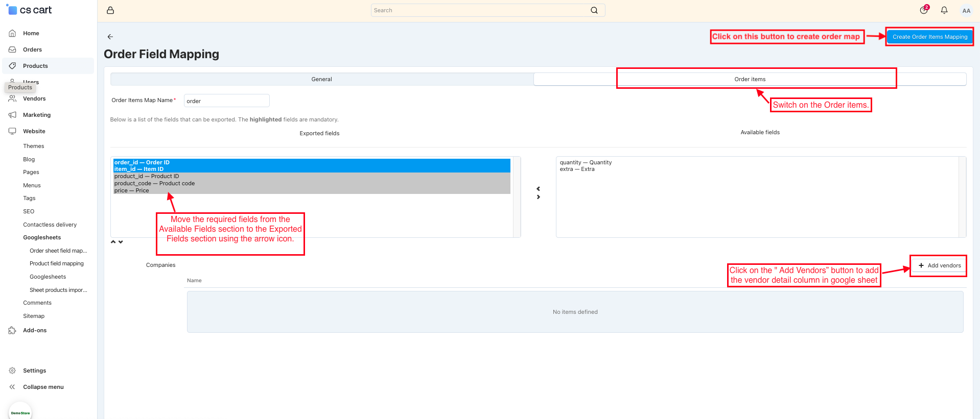Open Pages submenu link
Image resolution: width=980 pixels, height=419 pixels.
click(x=31, y=172)
